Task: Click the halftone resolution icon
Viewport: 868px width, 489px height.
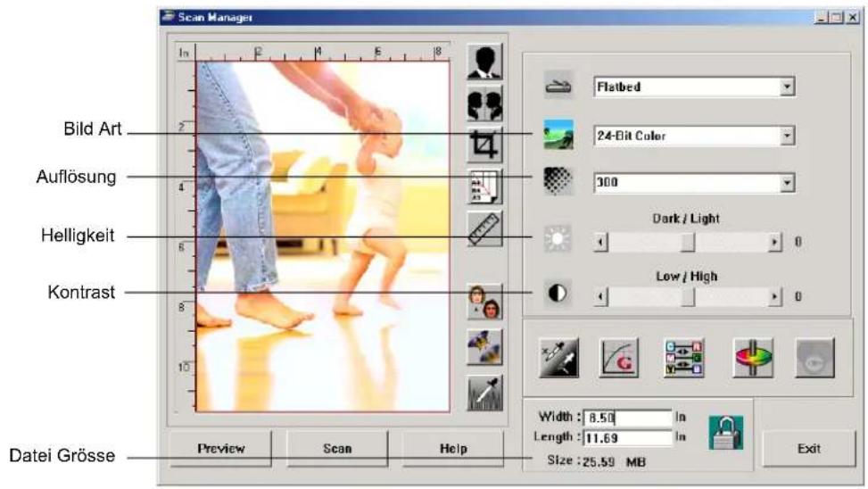Action: pyautogui.click(x=558, y=181)
